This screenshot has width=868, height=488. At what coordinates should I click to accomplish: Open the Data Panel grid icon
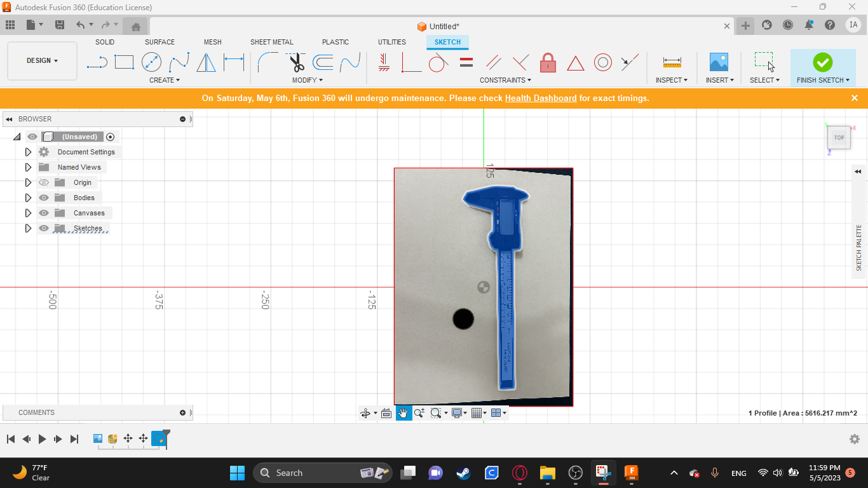(x=10, y=25)
